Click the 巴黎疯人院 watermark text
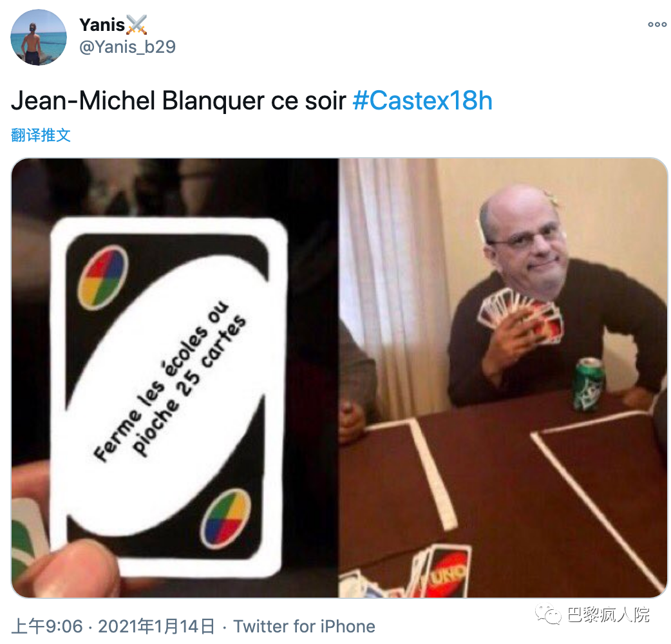Screen dimensions: 671x644 point(609,615)
